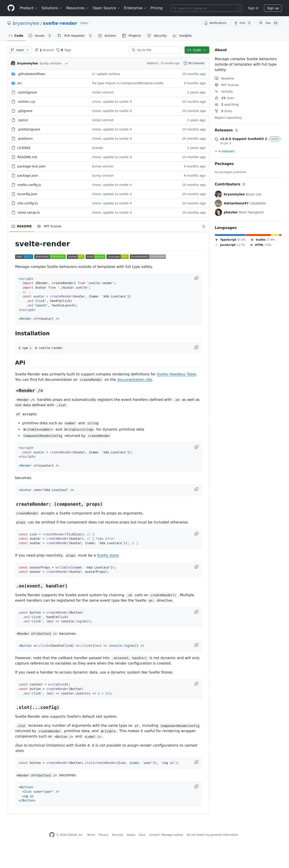Viewport: 289px width, 868px height.
Task: Switch to the Issues tab
Action: coord(40,36)
